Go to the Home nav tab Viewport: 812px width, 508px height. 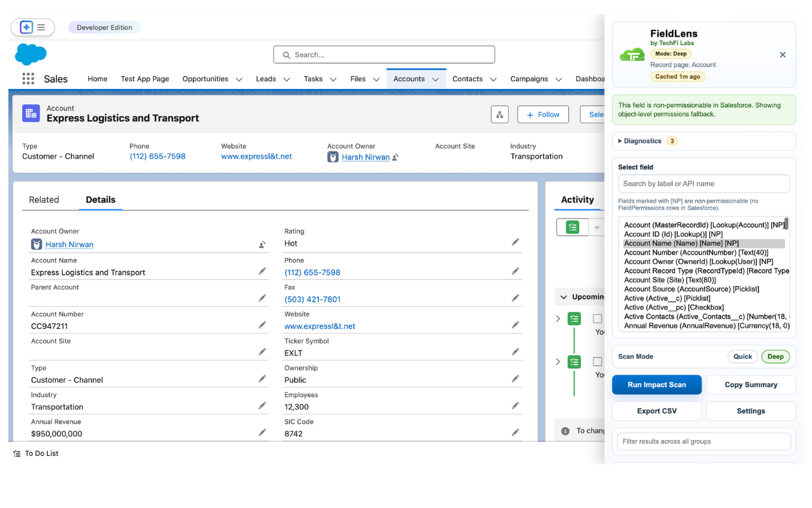pyautogui.click(x=97, y=79)
